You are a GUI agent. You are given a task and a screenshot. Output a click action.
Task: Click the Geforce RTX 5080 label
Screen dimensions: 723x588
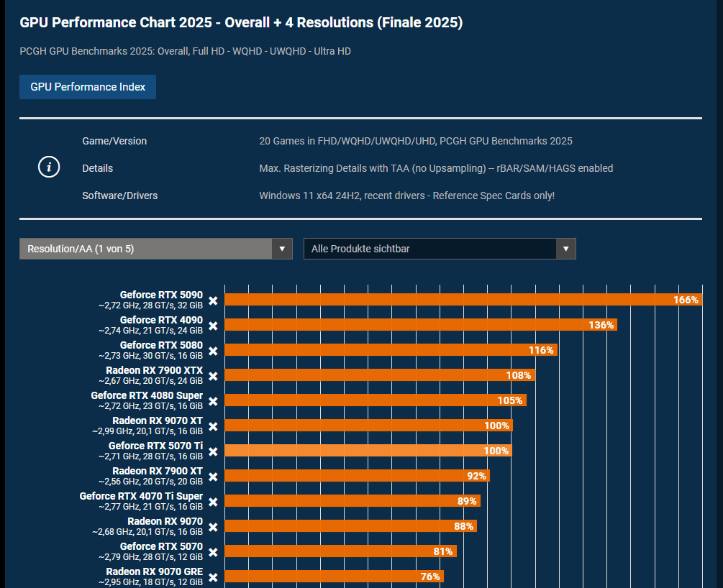click(x=161, y=345)
